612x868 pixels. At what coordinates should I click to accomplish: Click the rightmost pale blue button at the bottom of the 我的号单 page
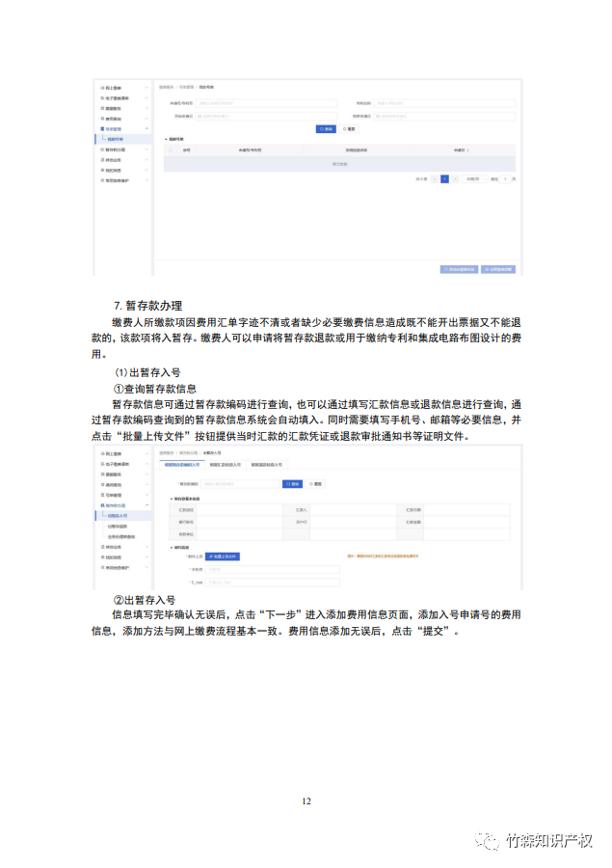pos(498,269)
